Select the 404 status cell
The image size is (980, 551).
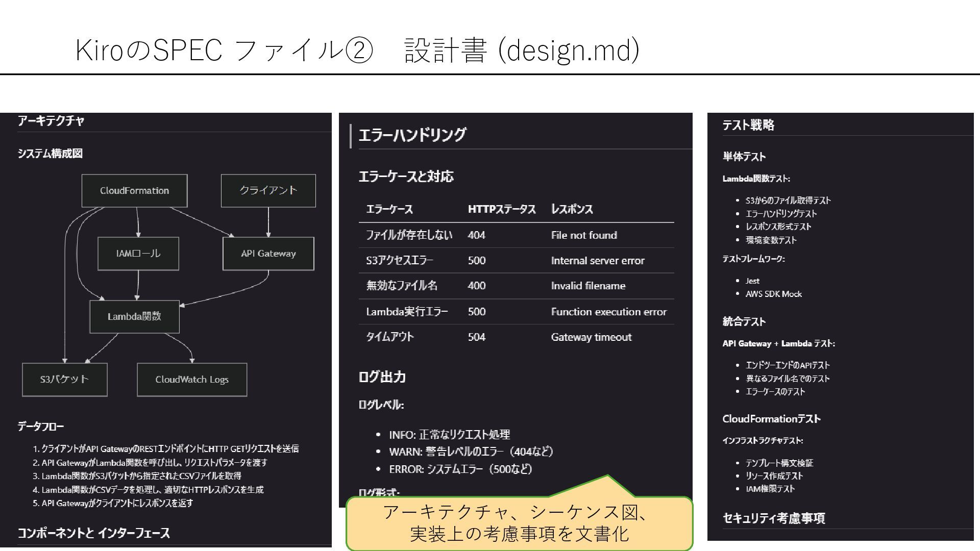(x=477, y=235)
